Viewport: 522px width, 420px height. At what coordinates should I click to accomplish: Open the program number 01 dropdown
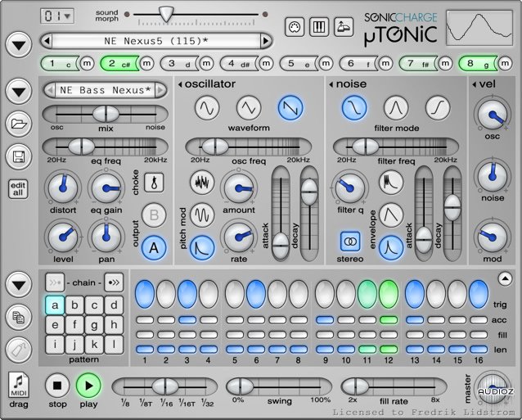coord(57,16)
